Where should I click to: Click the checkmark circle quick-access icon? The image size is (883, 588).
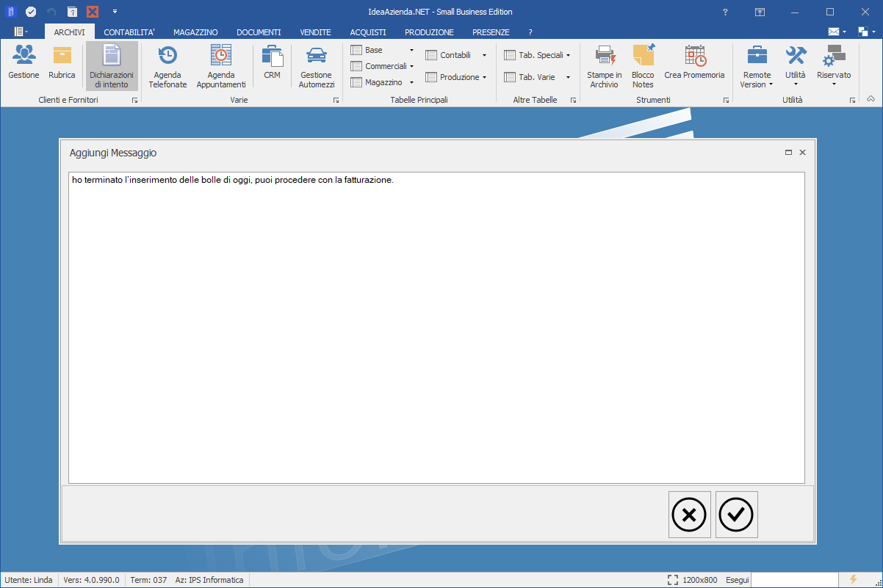[31, 12]
